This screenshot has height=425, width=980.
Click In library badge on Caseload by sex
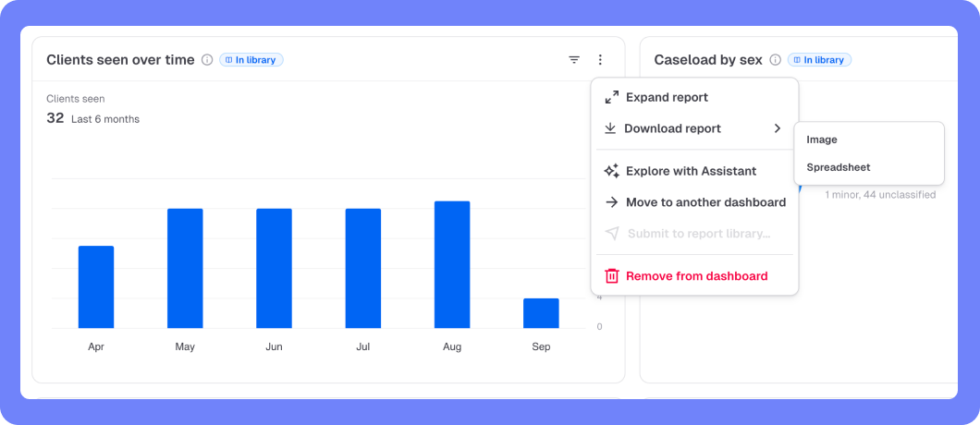pyautogui.click(x=819, y=60)
